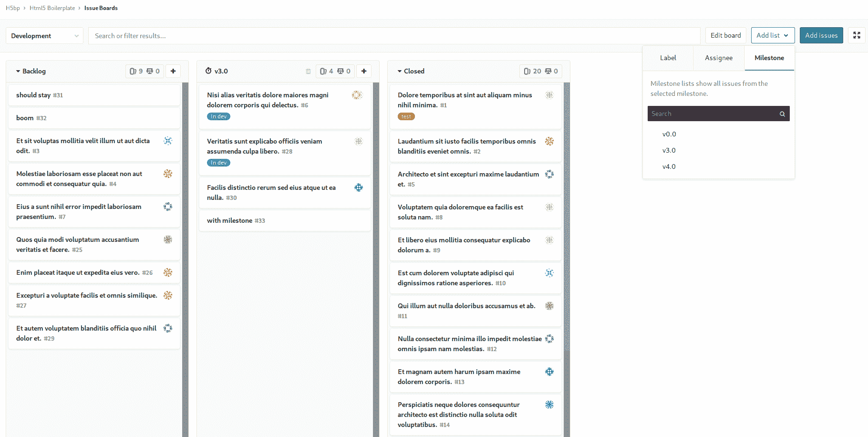Collapse the Backlog list
Image resolution: width=868 pixels, height=437 pixels.
[17, 71]
